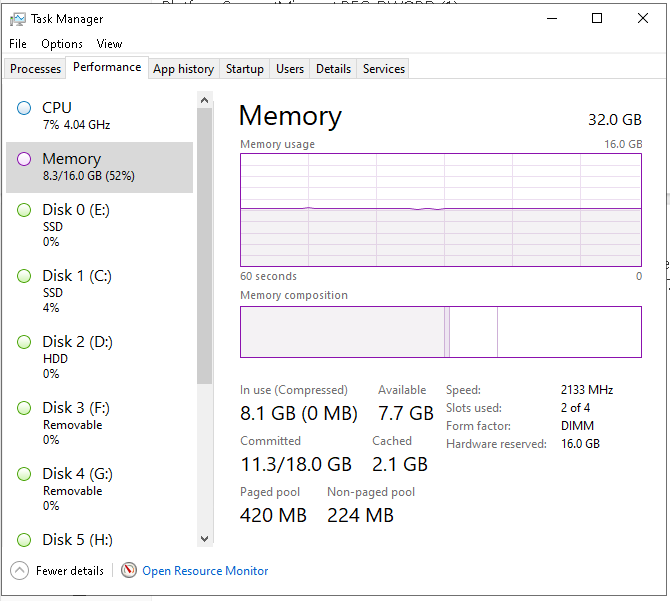
Task: Open Resource Monitor link
Action: coord(205,571)
